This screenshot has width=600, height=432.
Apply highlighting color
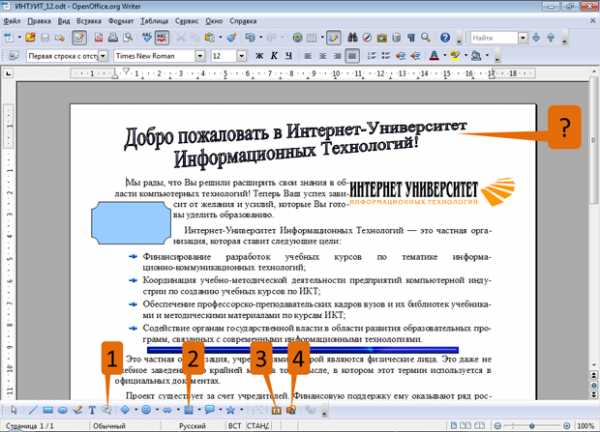(x=455, y=56)
